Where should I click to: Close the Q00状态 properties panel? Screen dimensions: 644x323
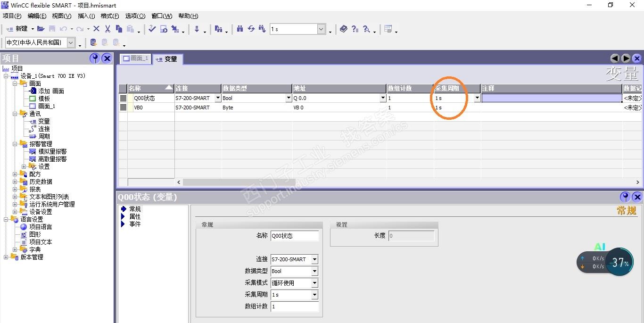pyautogui.click(x=637, y=197)
